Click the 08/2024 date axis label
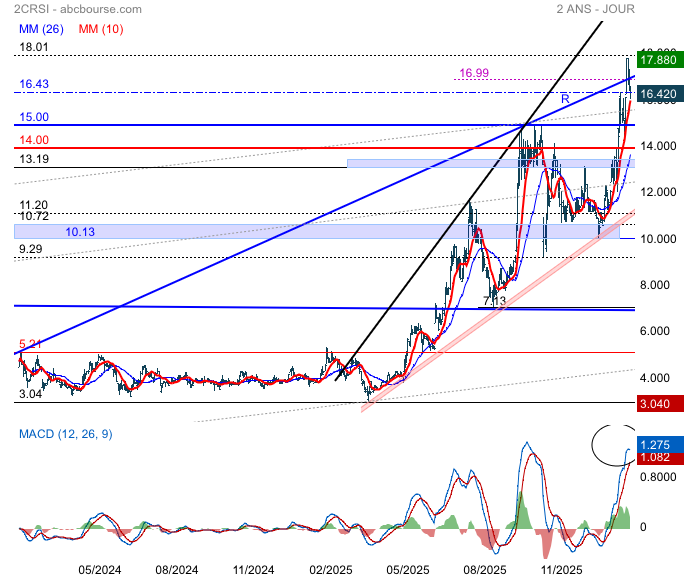Viewport: 684px width, 580px height. pos(177,570)
